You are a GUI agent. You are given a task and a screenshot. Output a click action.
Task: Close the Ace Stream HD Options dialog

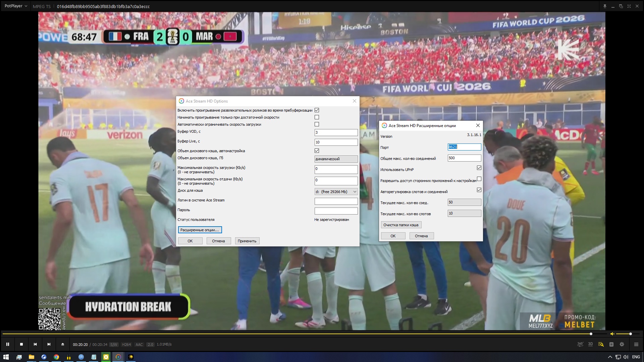[x=355, y=101]
